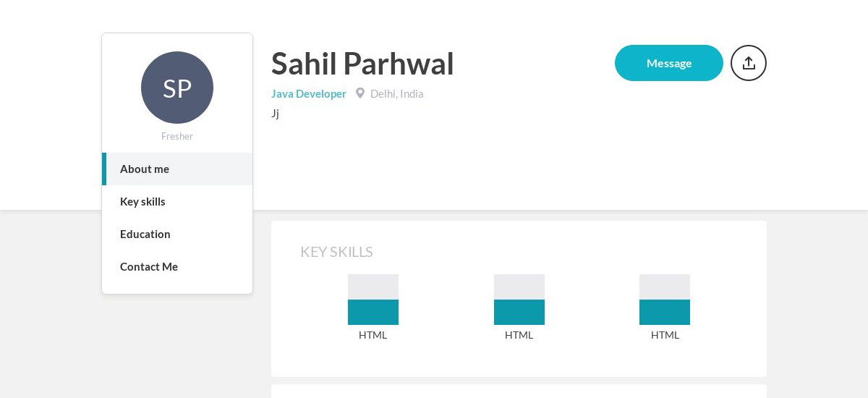
Task: Click the location pin icon
Action: (360, 93)
